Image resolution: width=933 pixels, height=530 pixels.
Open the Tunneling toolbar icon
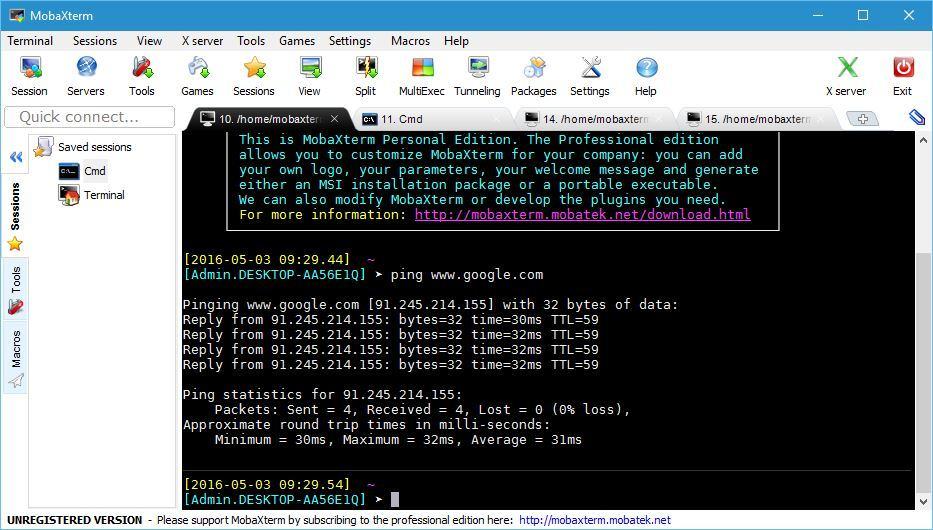(x=477, y=76)
